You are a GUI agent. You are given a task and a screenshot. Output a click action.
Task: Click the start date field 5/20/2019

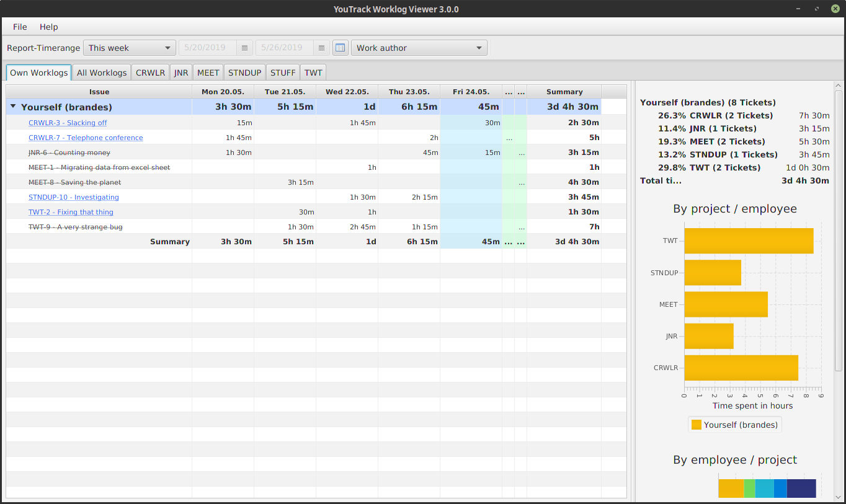[207, 48]
